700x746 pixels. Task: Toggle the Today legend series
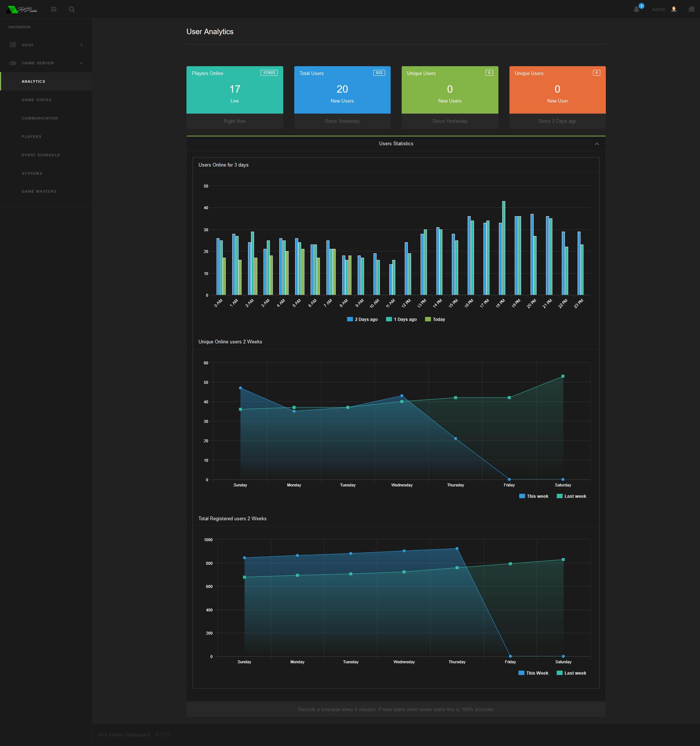pyautogui.click(x=435, y=320)
